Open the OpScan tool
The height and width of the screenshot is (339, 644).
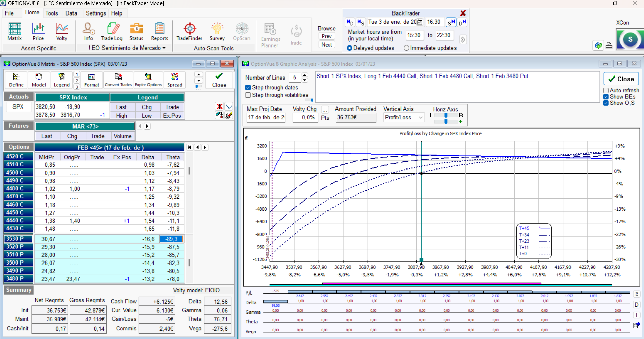coord(242,32)
